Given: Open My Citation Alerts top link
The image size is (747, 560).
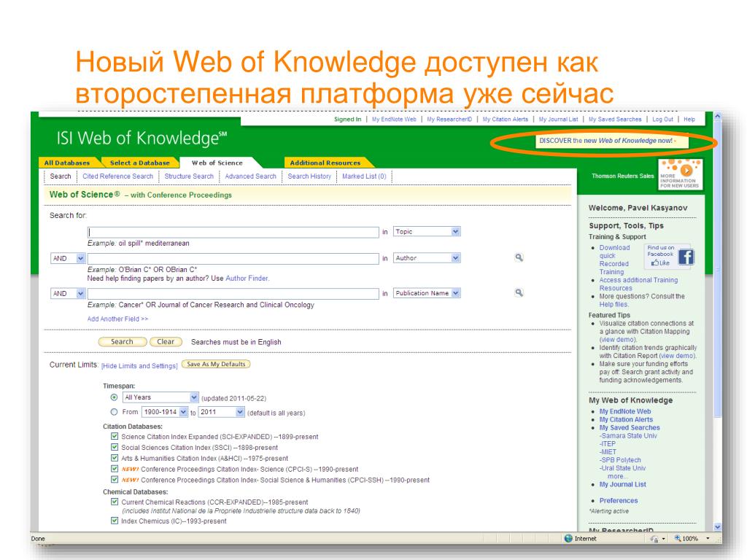Looking at the screenshot, I should (505, 120).
